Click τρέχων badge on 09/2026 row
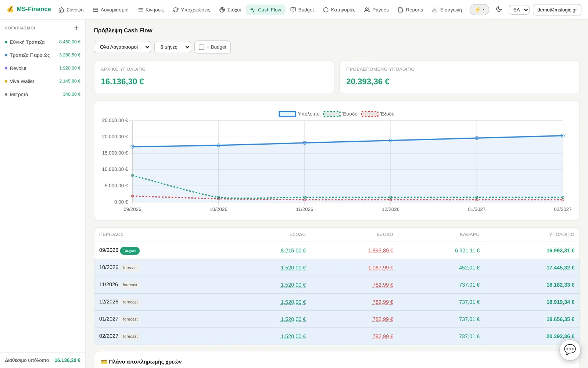This screenshot has width=588, height=368. (x=130, y=251)
